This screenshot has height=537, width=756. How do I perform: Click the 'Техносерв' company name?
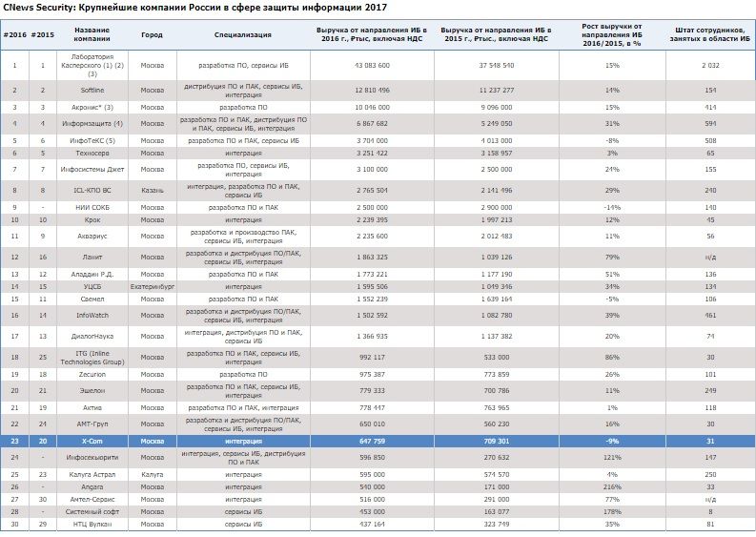[x=92, y=153]
